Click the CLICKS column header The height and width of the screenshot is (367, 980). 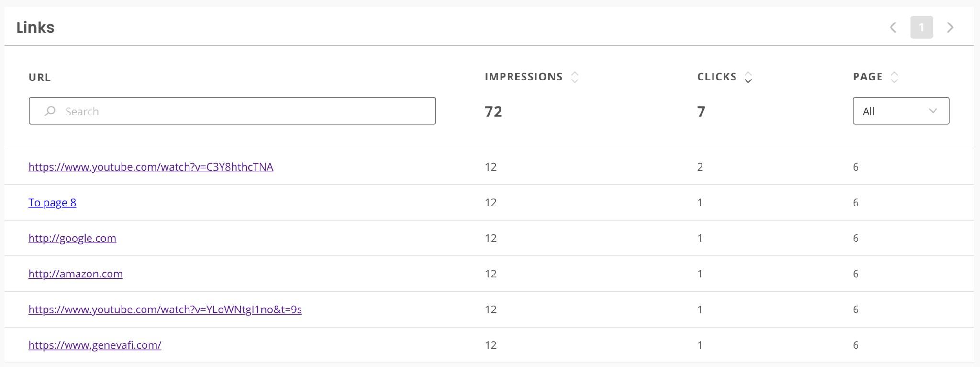717,77
